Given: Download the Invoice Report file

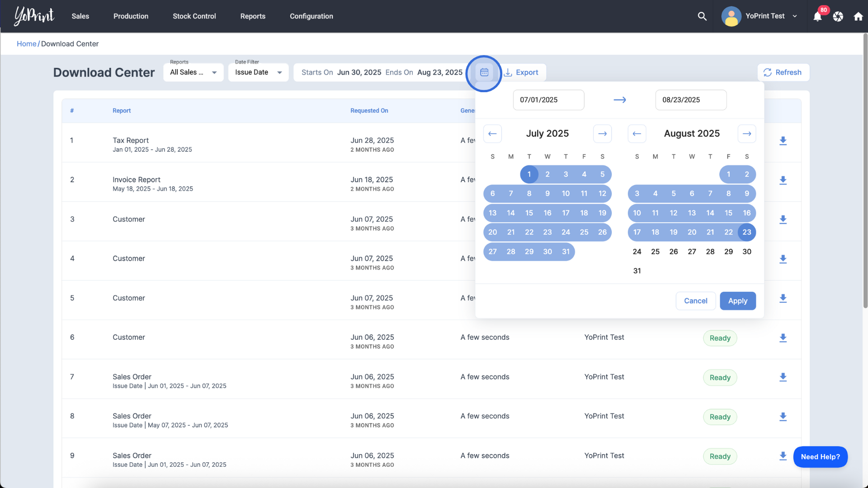Looking at the screenshot, I should tap(783, 180).
